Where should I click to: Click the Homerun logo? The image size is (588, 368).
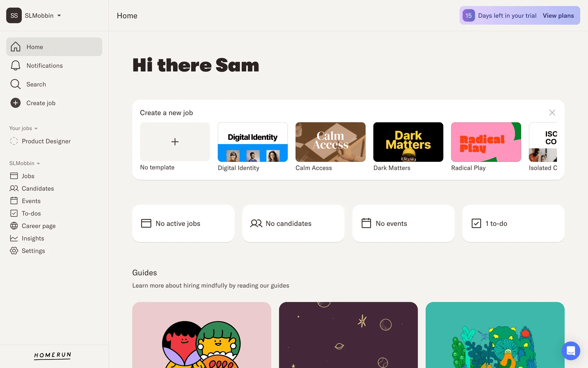(53, 355)
